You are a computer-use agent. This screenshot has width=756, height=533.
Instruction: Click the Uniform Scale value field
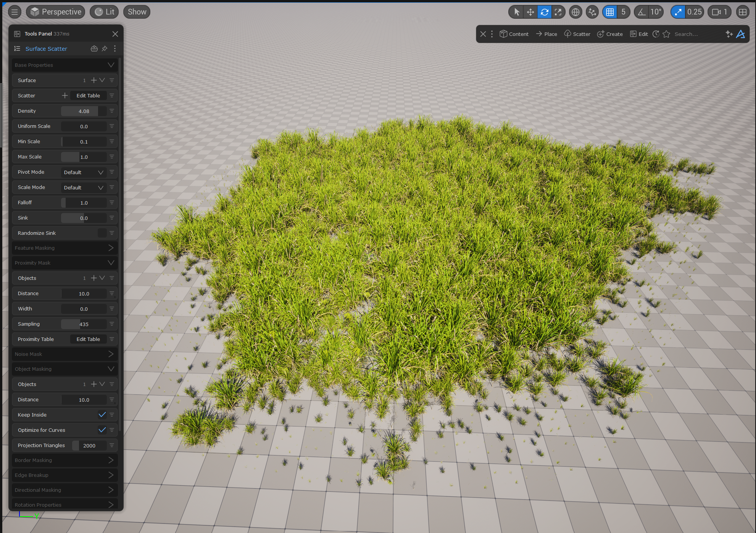[84, 126]
